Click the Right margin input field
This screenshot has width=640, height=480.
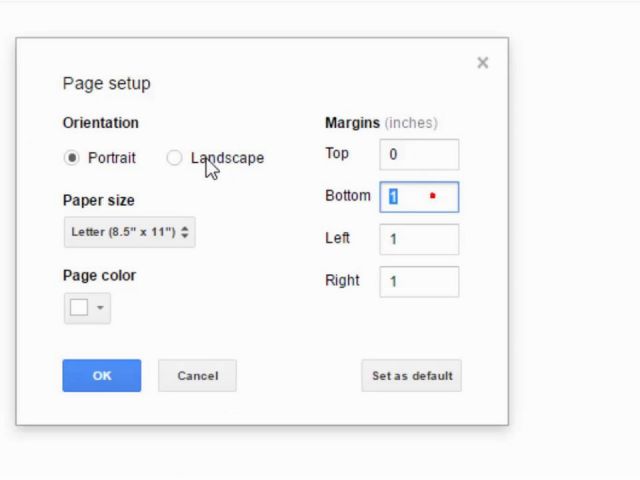tap(419, 282)
